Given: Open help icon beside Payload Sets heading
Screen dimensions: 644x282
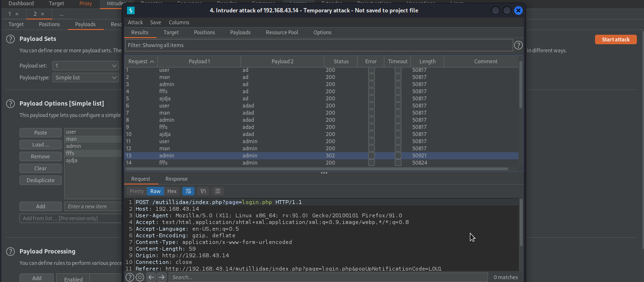Looking at the screenshot, I should click(10, 39).
